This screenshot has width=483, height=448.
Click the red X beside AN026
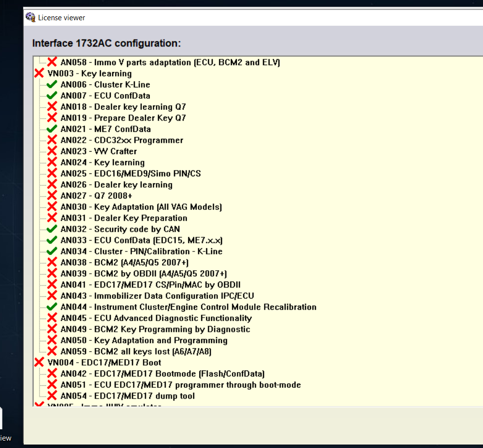[52, 184]
